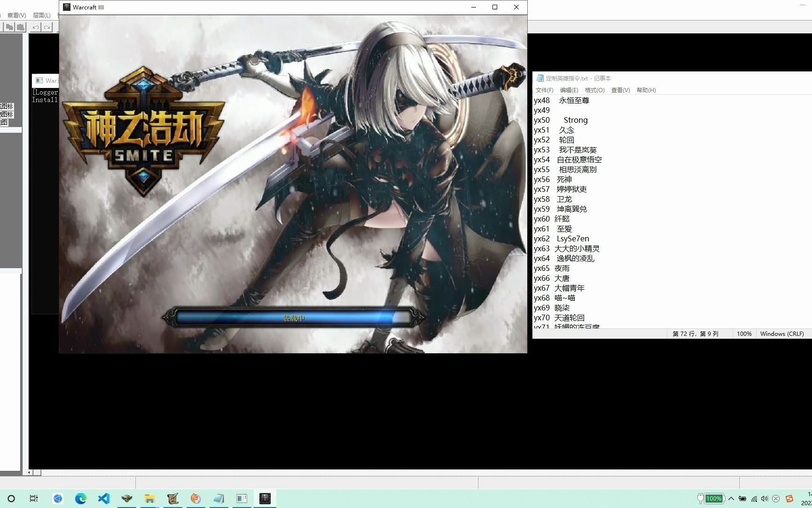The height and width of the screenshot is (508, 812).
Task: Click line 'yx66 大唐' in Notepad
Action: (552, 278)
